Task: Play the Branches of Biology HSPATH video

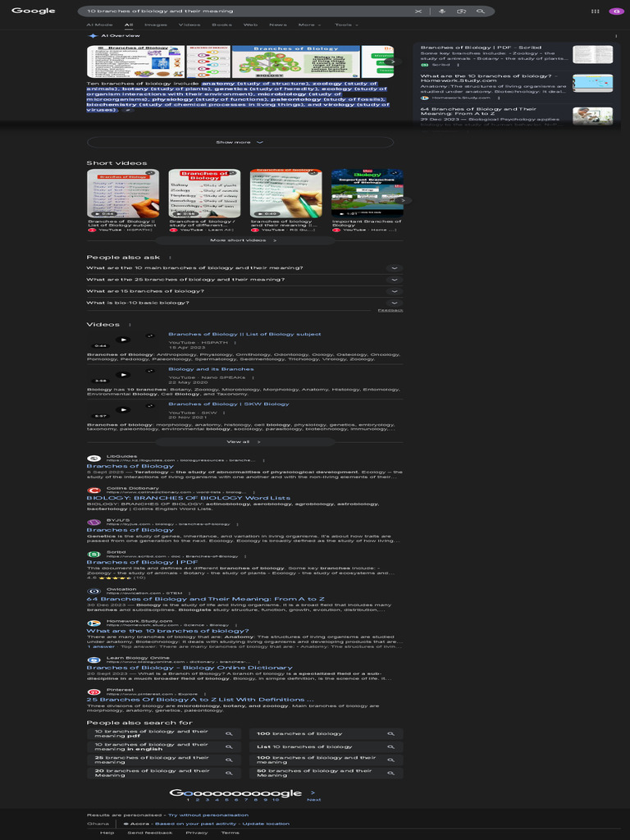Action: click(123, 339)
